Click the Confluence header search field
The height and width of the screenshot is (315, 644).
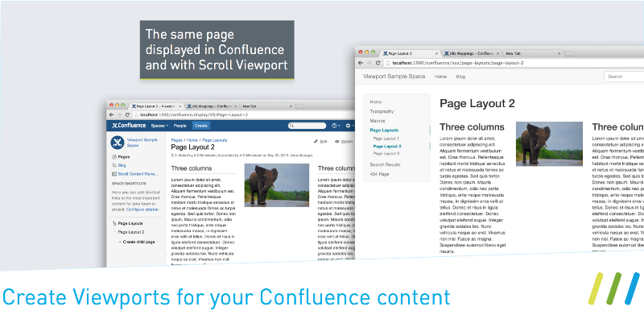coord(307,126)
